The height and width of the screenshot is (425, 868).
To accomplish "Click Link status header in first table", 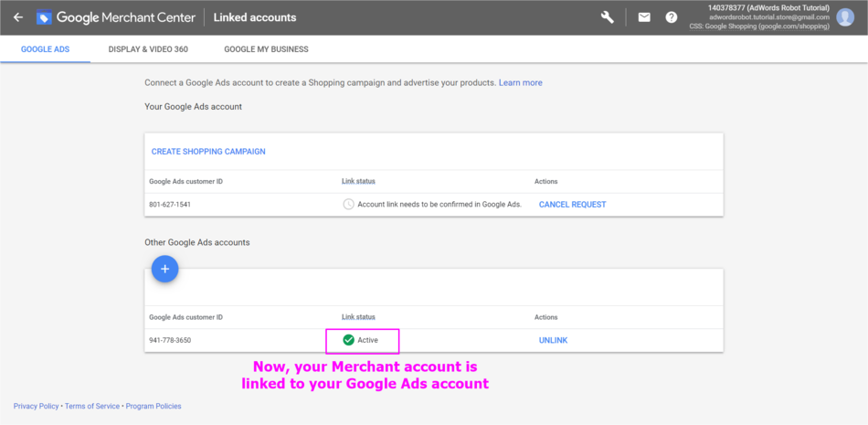I will pyautogui.click(x=358, y=181).
